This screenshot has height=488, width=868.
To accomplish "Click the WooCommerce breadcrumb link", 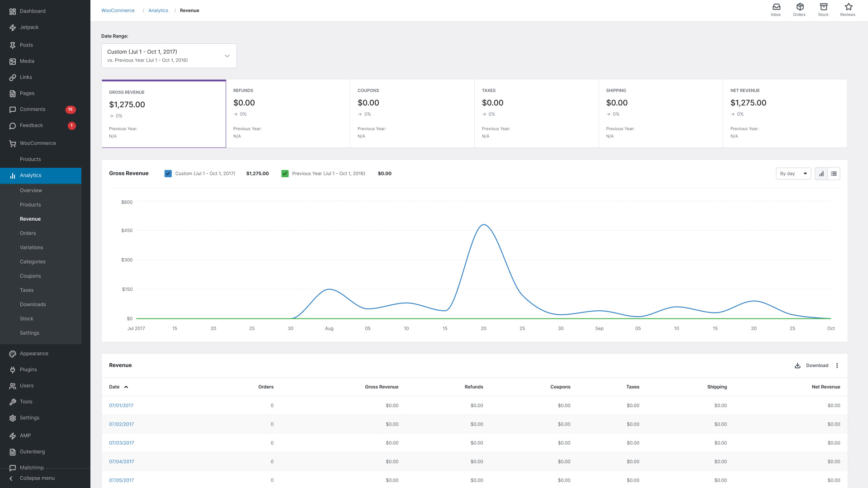I will pos(118,10).
